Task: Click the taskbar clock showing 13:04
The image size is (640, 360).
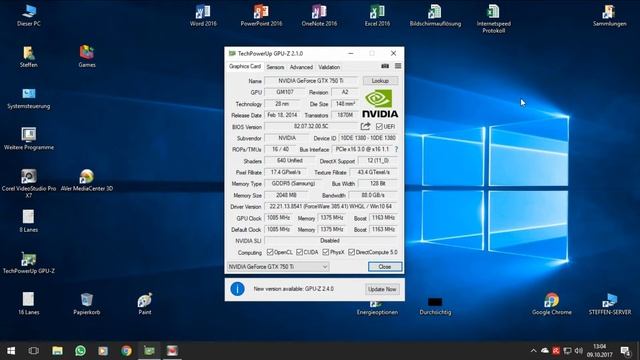Action: (x=600, y=351)
